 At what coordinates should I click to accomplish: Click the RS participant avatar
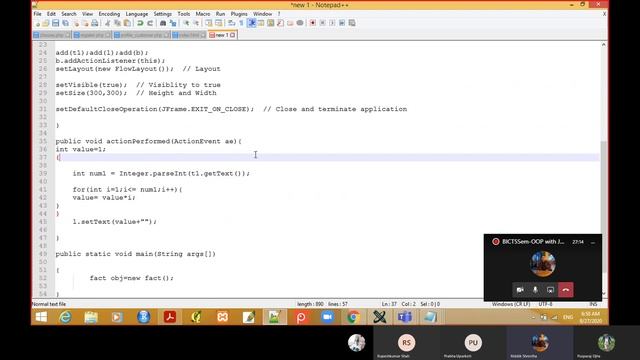click(x=406, y=342)
